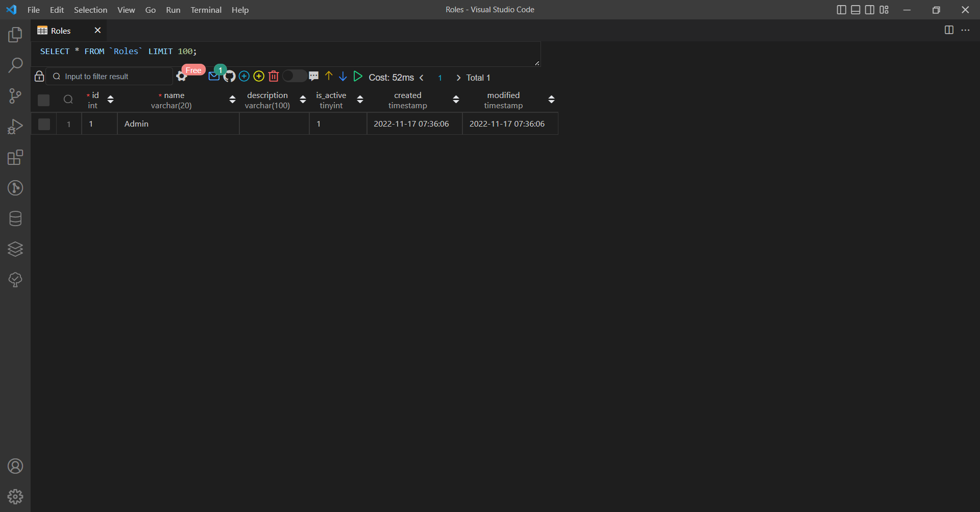Open the Explorer view in activity bar
The height and width of the screenshot is (512, 980).
(x=15, y=35)
